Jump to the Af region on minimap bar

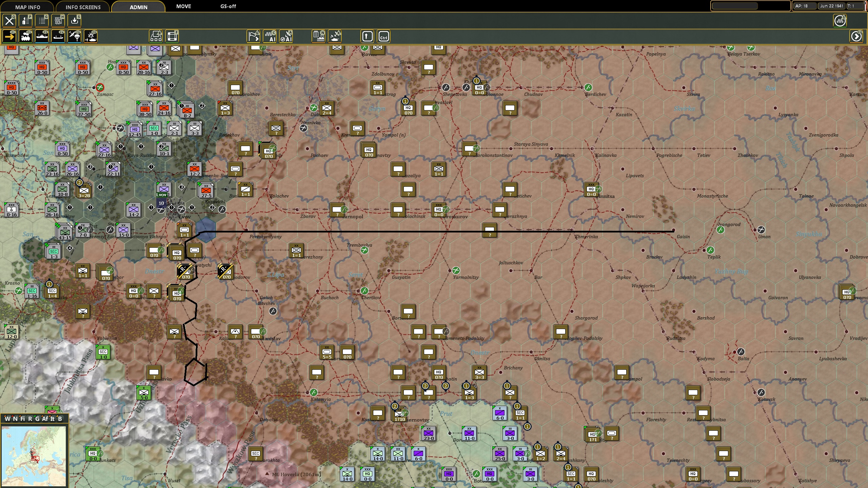coord(45,419)
